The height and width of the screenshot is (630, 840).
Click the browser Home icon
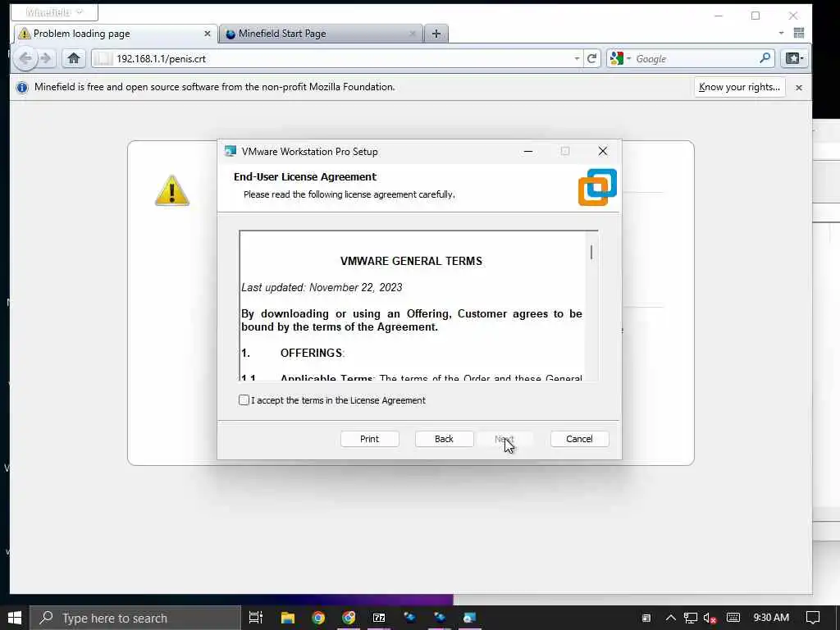74,58
